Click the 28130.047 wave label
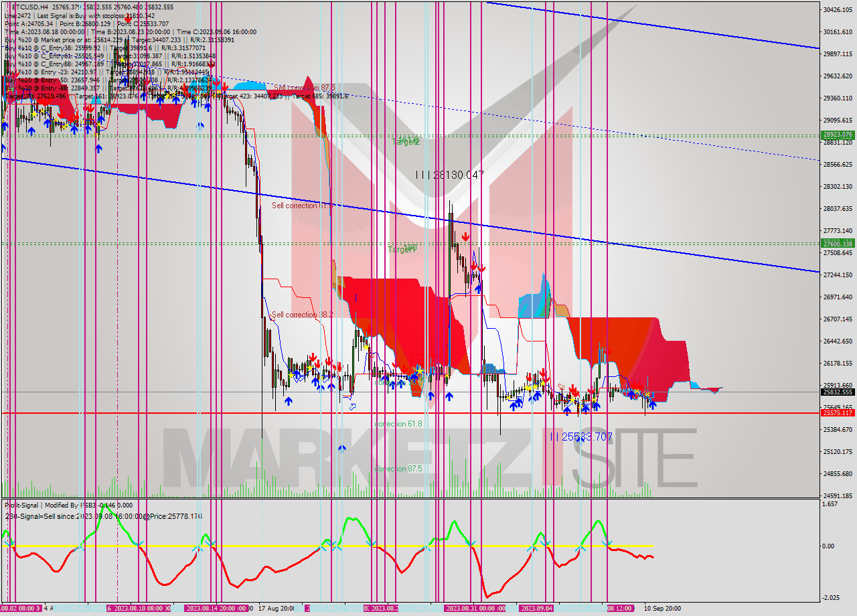 [449, 174]
